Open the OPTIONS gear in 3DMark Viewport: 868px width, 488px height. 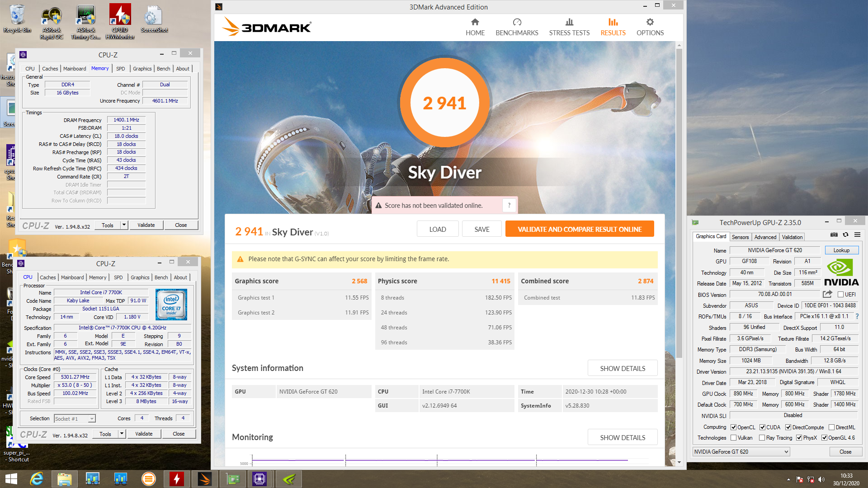click(650, 27)
